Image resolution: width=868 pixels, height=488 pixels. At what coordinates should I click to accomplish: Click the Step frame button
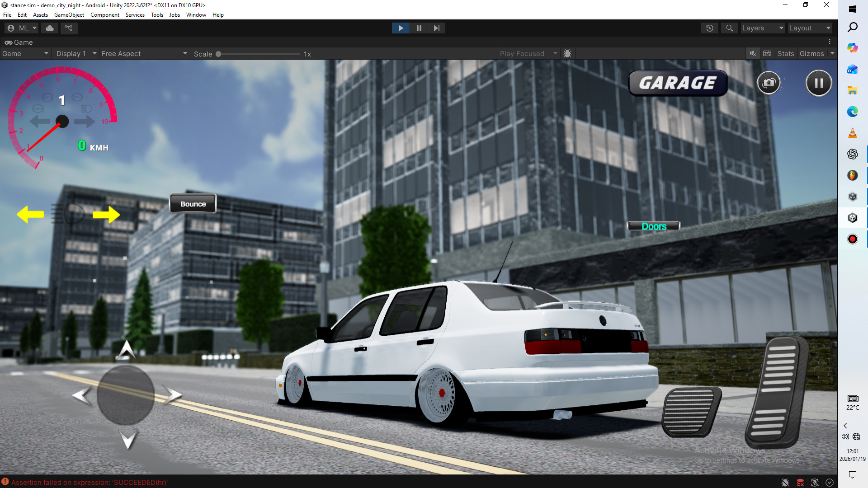[x=436, y=28]
